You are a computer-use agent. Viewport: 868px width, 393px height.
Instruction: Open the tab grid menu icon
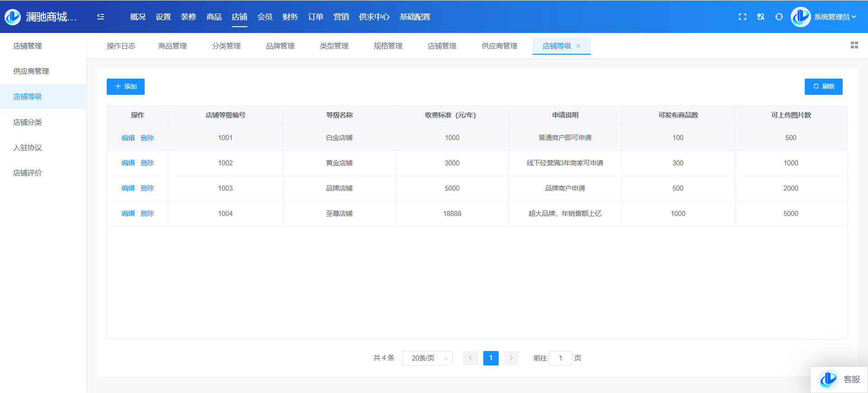(854, 45)
